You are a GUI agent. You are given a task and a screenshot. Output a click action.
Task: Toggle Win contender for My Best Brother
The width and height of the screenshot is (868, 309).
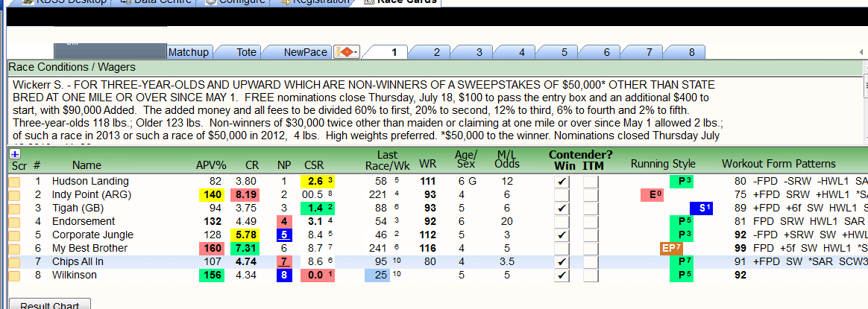562,248
